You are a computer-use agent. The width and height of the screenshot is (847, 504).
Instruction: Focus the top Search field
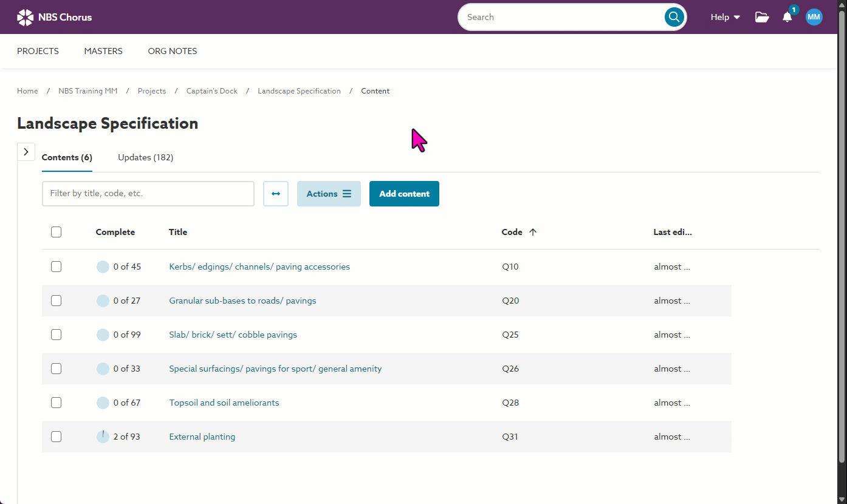(x=565, y=17)
